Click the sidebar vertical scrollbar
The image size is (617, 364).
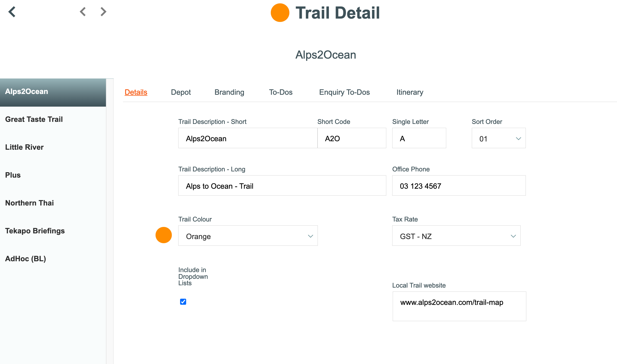point(110,221)
